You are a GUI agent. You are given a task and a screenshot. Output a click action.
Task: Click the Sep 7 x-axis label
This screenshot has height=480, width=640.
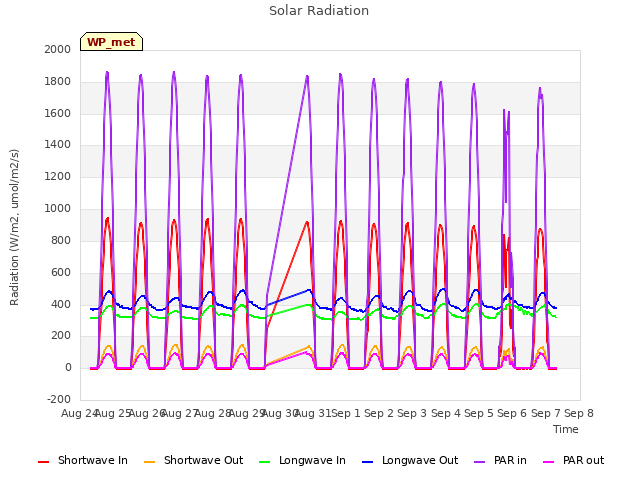coord(546,413)
